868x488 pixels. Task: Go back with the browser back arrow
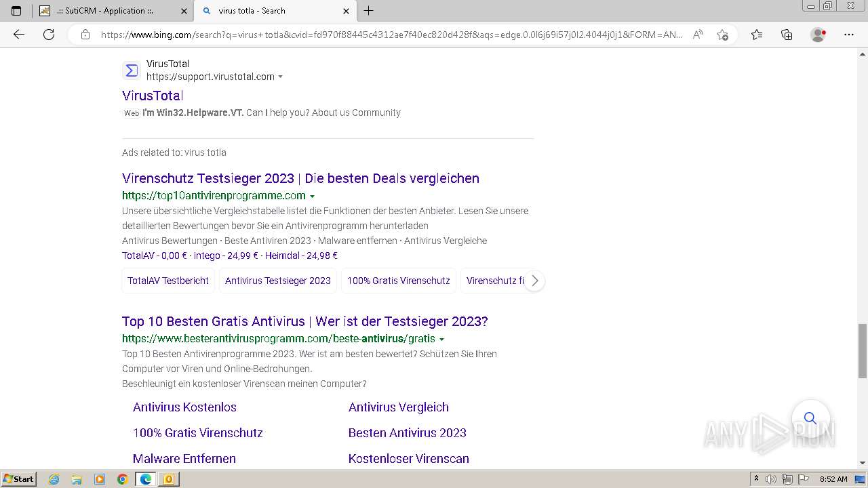point(19,35)
